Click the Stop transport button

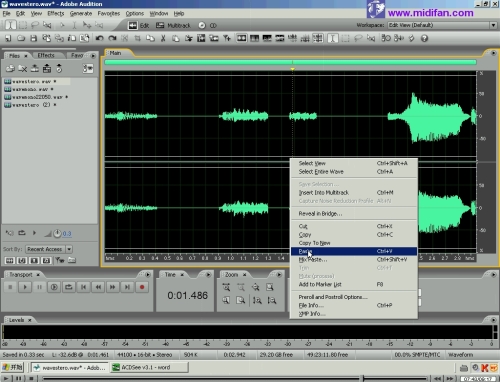point(10,287)
